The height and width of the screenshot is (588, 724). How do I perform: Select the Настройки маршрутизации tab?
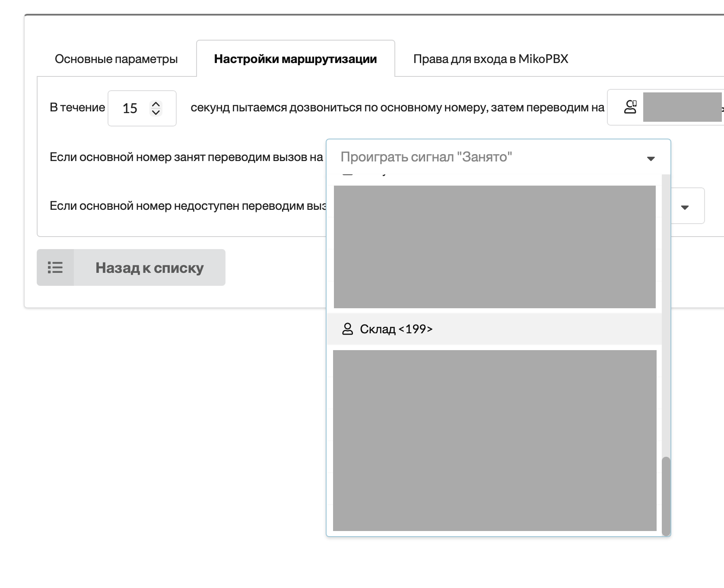295,59
